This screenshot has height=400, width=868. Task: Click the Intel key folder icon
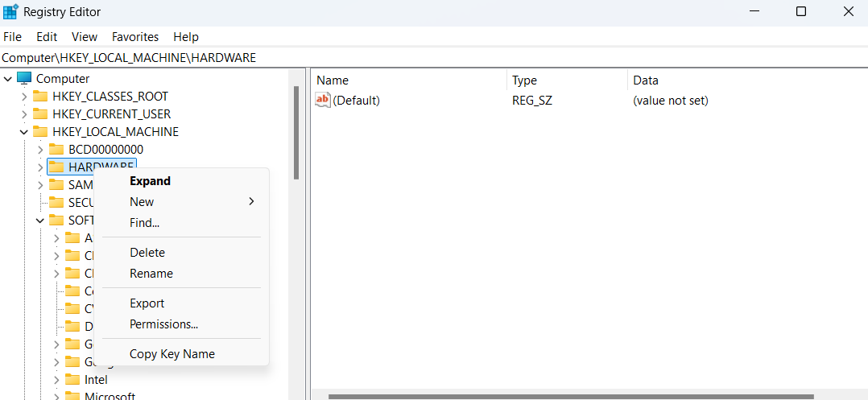pyautogui.click(x=72, y=380)
